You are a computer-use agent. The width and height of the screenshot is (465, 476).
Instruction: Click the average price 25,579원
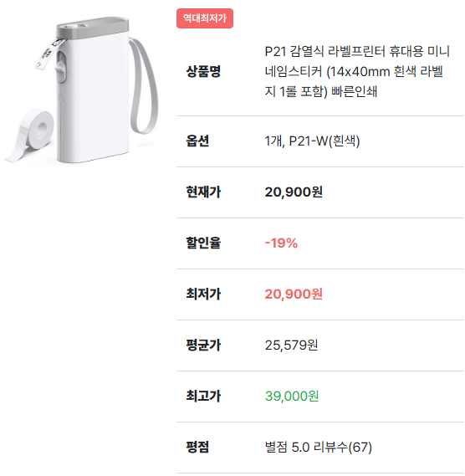tap(291, 345)
